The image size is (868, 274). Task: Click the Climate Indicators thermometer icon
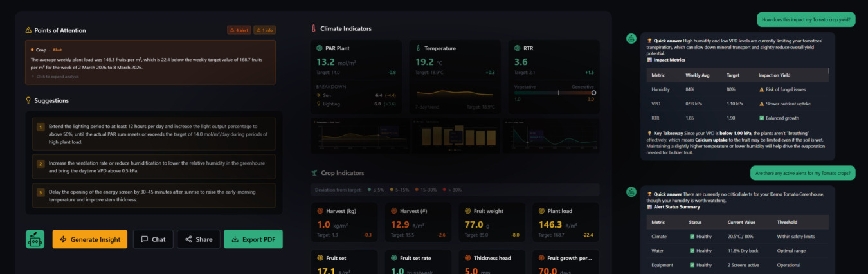point(313,29)
